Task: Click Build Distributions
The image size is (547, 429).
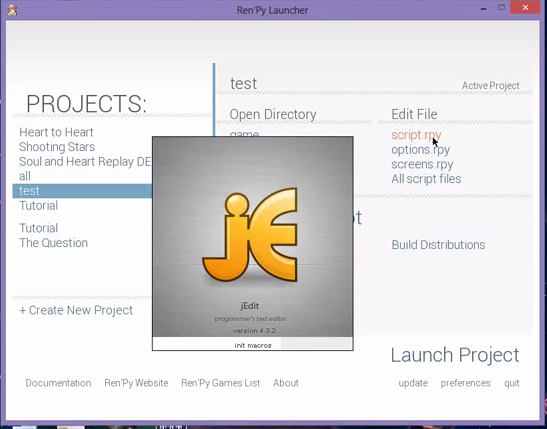Action: coord(438,245)
